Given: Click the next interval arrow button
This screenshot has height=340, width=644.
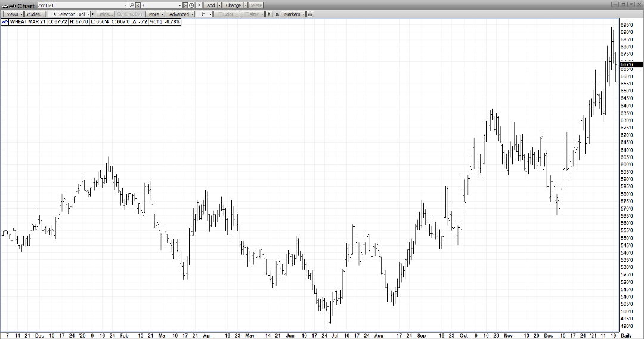Looking at the screenshot, I should [185, 5].
